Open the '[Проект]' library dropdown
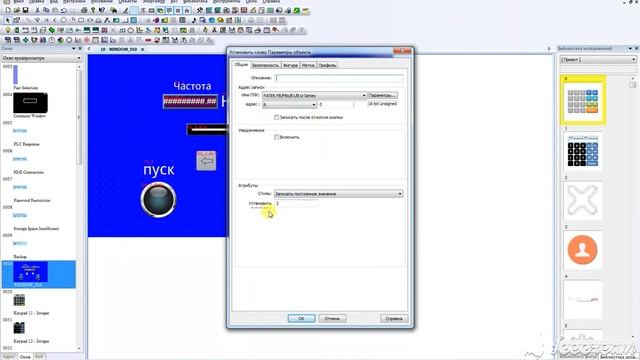The image size is (640, 360). pyautogui.click(x=598, y=60)
